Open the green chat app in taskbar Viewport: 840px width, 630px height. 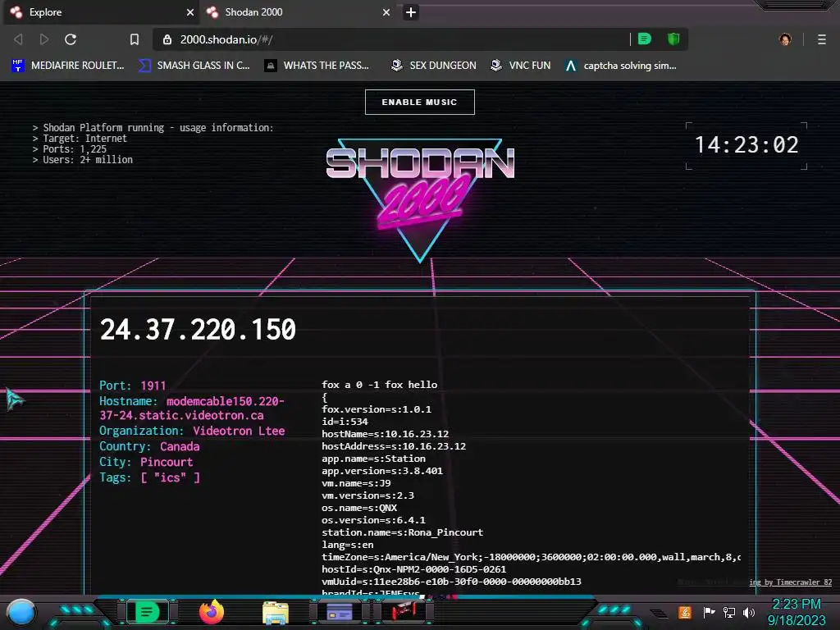(x=148, y=612)
